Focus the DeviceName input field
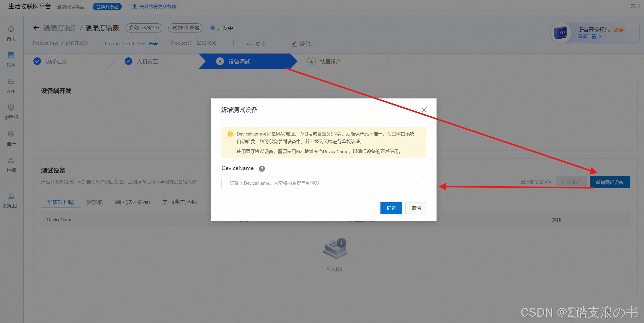 click(322, 183)
